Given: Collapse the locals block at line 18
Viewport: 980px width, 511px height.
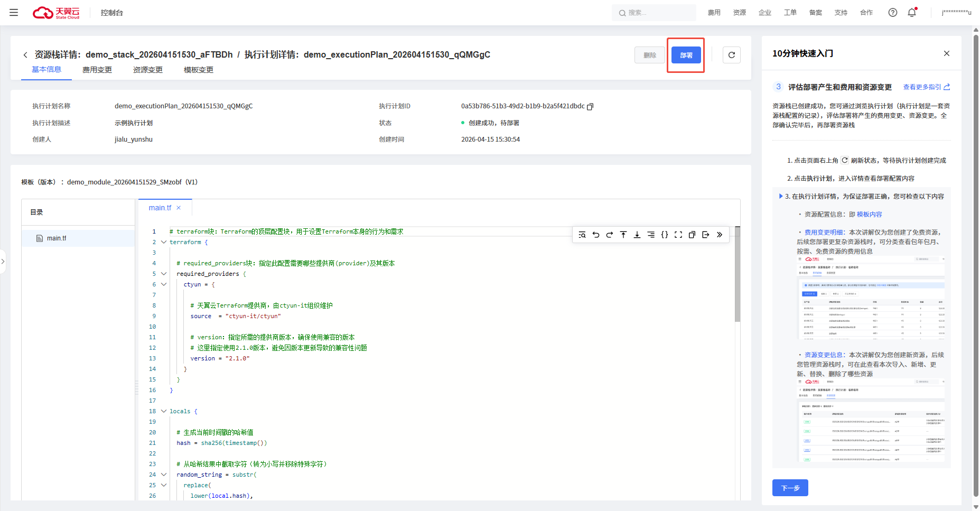Looking at the screenshot, I should (x=164, y=411).
